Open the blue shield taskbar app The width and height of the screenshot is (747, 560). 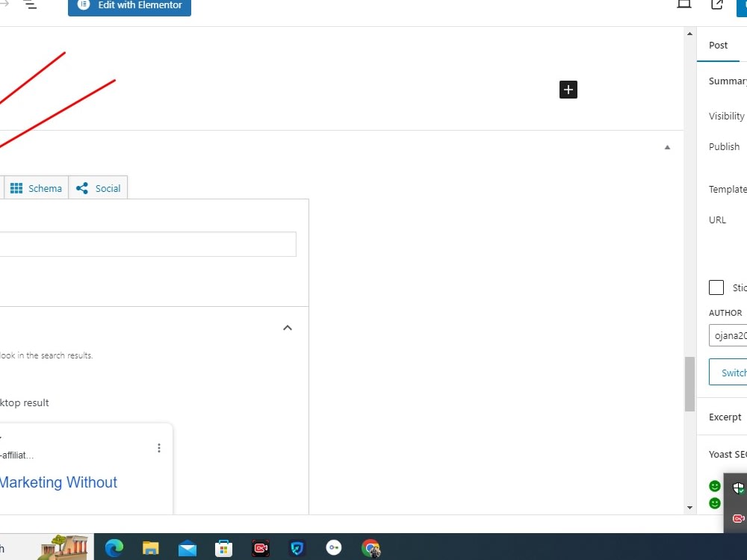[297, 549]
